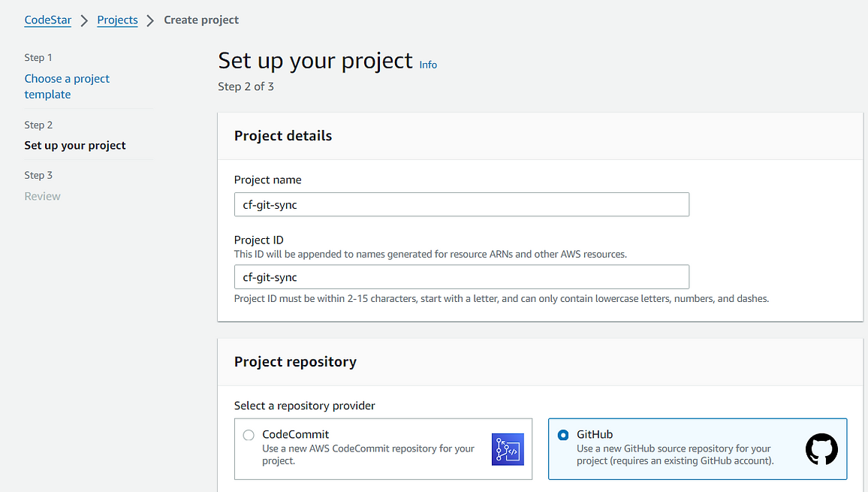
Task: Click the CodeCommit logo icon
Action: (x=508, y=449)
